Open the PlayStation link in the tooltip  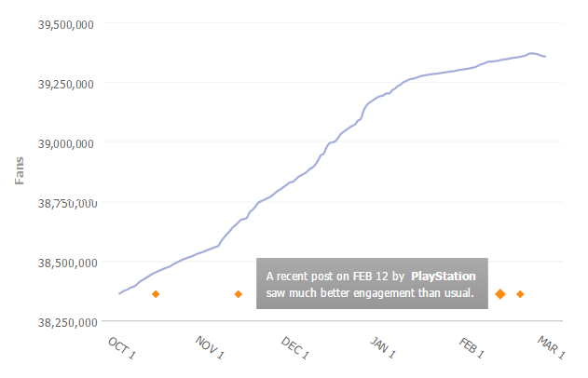(x=444, y=277)
